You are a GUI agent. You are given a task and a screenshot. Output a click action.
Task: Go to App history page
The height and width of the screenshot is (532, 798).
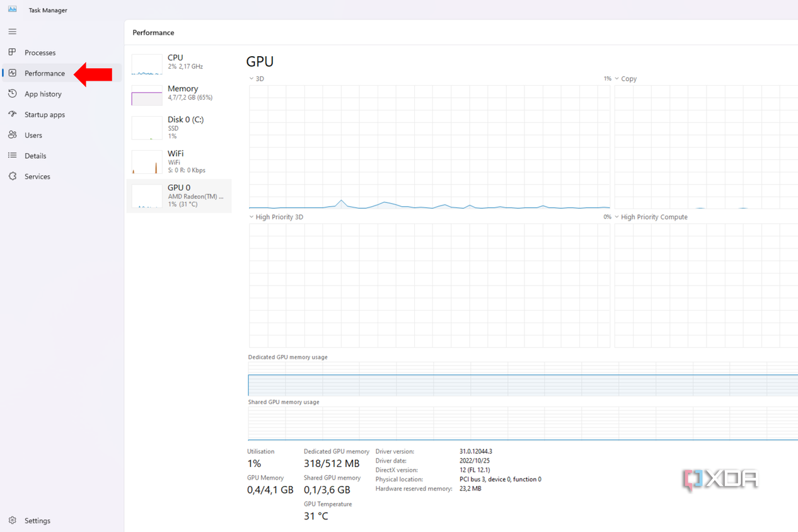point(43,95)
